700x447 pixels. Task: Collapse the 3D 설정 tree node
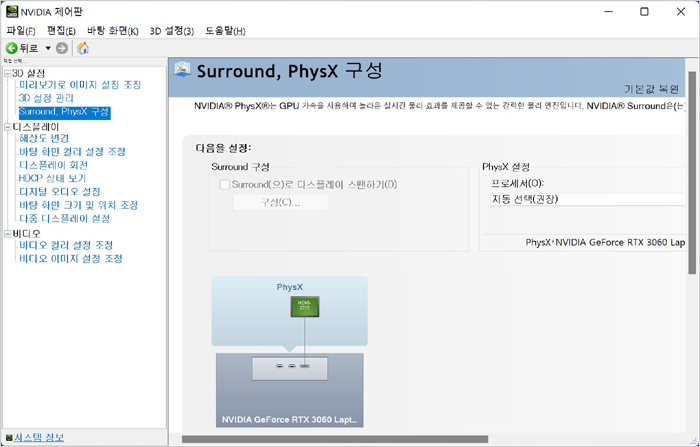click(x=8, y=73)
